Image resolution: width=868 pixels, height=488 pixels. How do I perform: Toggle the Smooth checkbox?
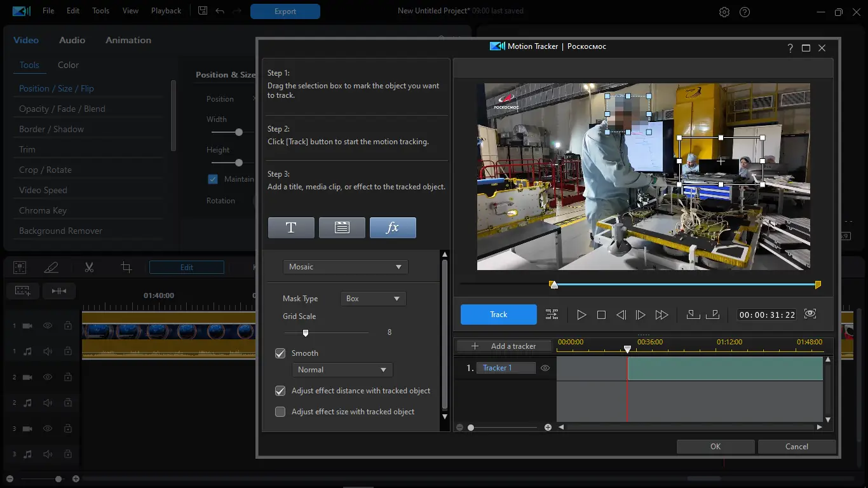pos(280,353)
